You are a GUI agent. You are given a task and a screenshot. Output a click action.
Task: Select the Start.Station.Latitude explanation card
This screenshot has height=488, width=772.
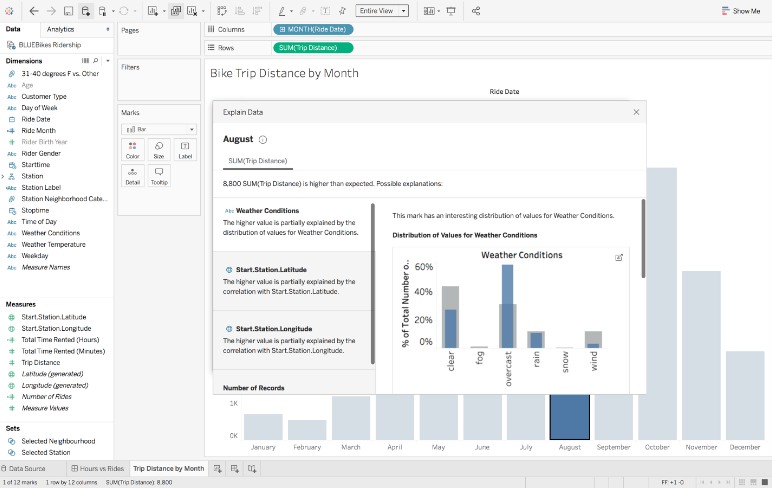291,281
